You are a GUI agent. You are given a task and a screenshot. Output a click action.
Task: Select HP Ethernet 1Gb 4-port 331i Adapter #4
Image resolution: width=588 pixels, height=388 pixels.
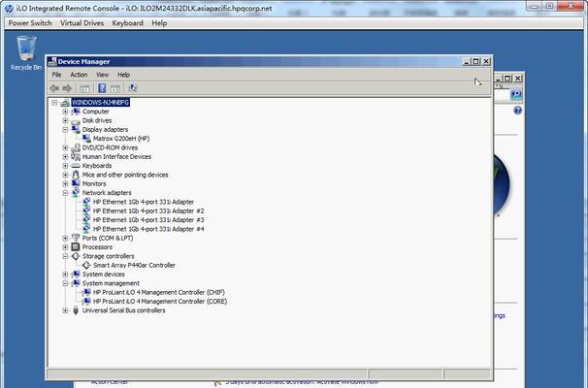pyautogui.click(x=148, y=229)
